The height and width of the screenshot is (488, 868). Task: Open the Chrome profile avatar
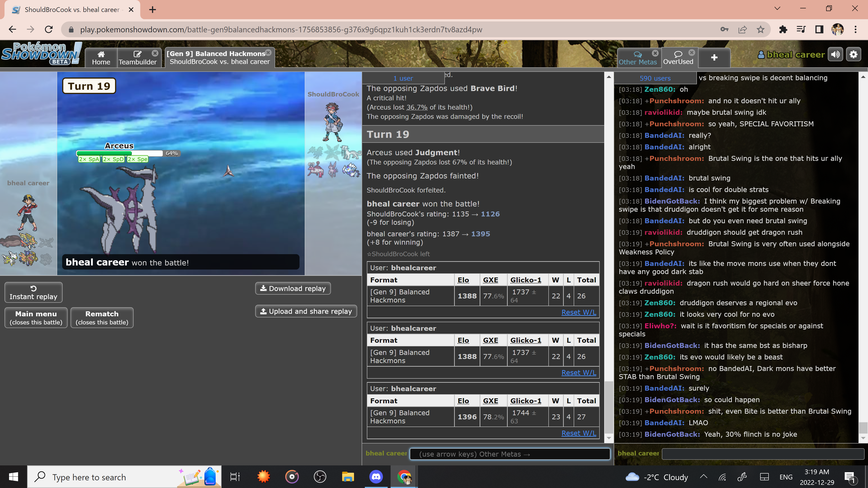(837, 30)
